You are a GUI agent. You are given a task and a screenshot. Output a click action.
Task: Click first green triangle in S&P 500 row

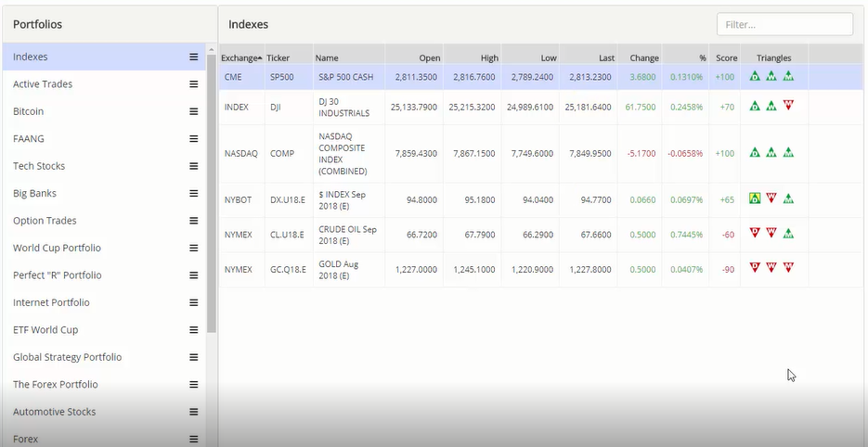click(x=755, y=77)
